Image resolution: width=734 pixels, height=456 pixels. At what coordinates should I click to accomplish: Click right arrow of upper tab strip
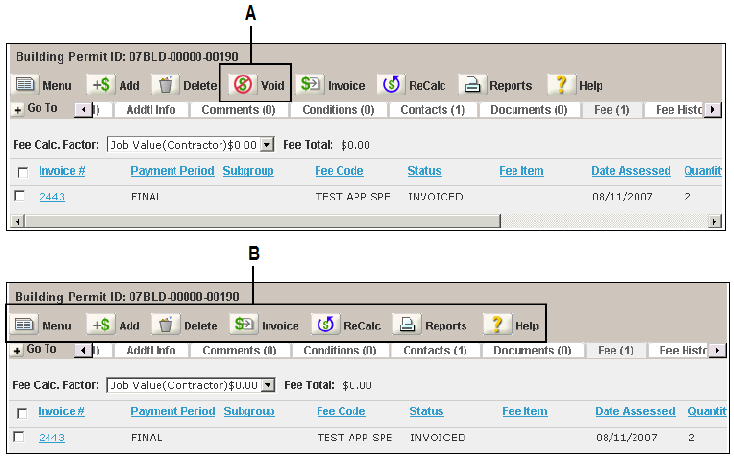713,110
